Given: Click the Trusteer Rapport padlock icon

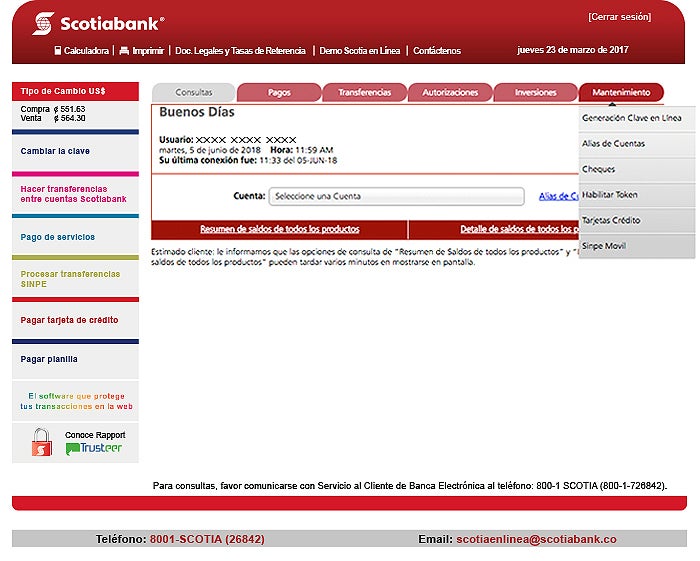Looking at the screenshot, I should [41, 442].
